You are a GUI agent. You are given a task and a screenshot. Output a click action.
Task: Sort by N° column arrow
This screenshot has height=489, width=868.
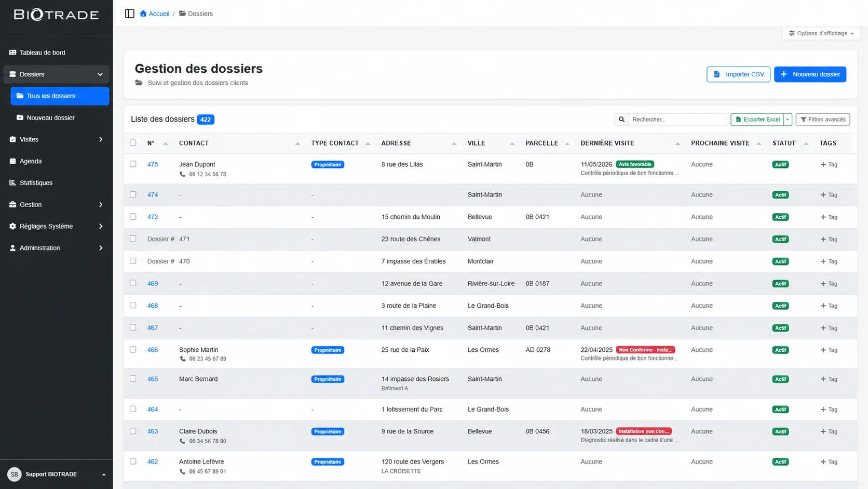[x=166, y=143]
